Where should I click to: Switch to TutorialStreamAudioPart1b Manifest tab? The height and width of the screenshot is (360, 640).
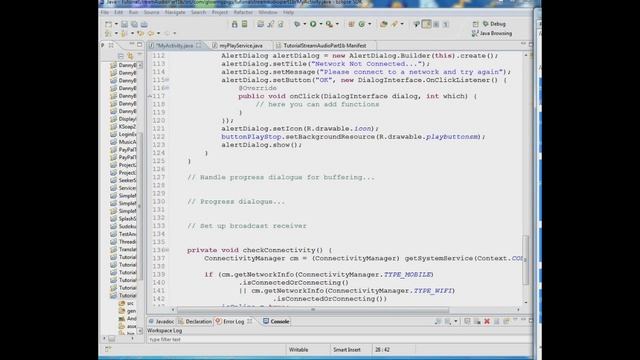click(324, 46)
